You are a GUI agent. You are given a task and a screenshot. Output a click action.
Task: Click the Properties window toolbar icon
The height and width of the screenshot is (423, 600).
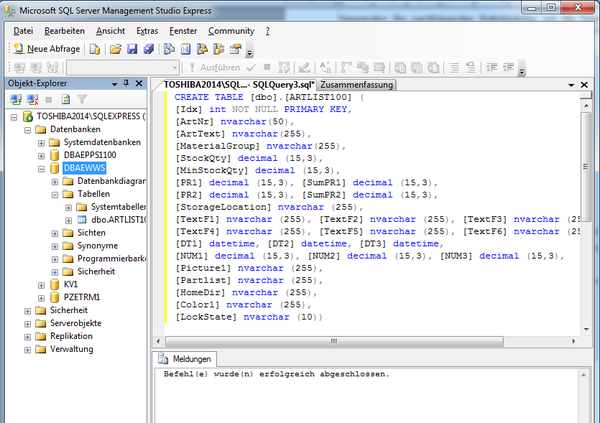[236, 49]
